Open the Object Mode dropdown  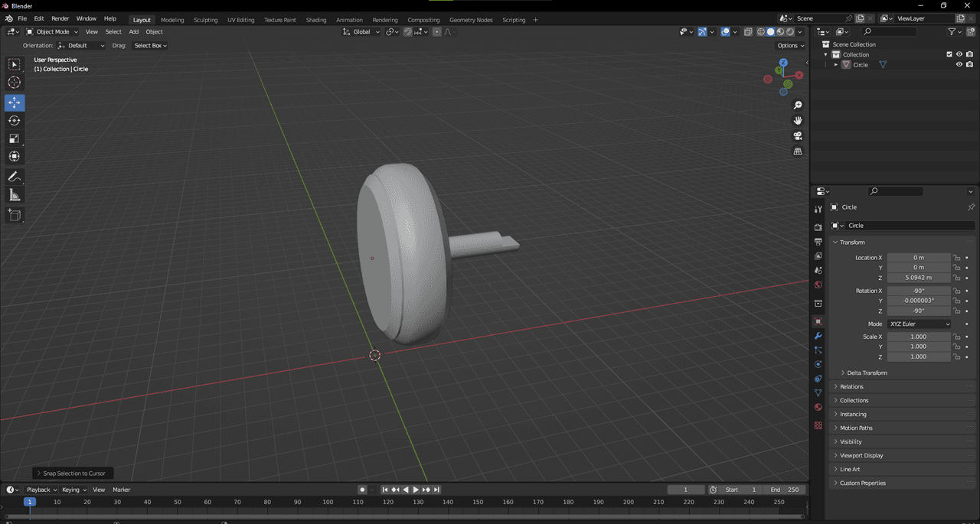52,32
